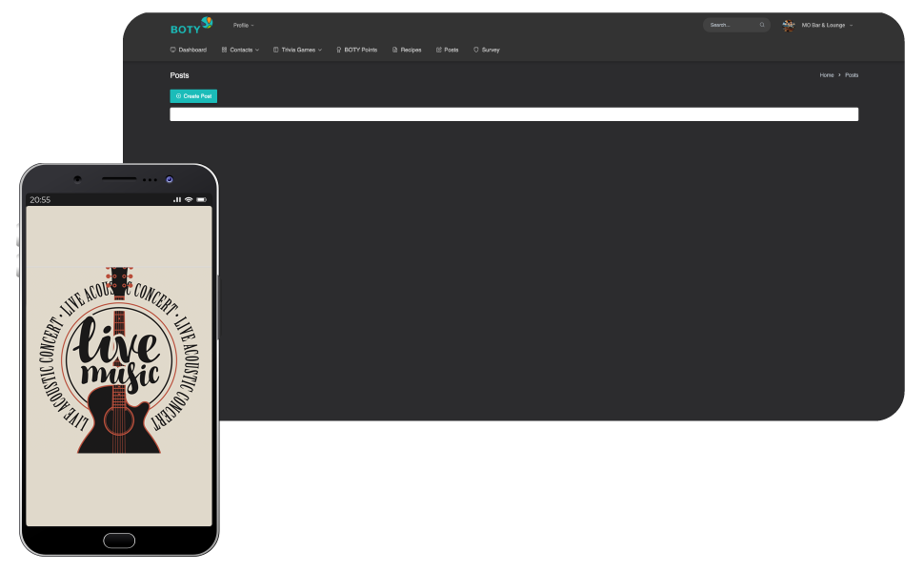
Task: Expand the Trivia Games dropdown
Action: coord(297,50)
